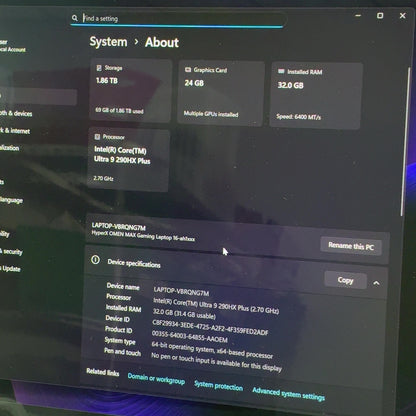Select the Device ID value
Image resolution: width=416 pixels, height=416 pixels.
point(210,328)
